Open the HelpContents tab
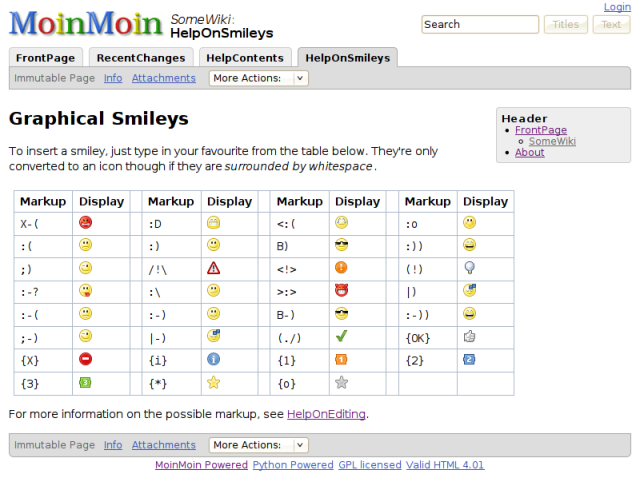640x478 pixels. point(246,58)
